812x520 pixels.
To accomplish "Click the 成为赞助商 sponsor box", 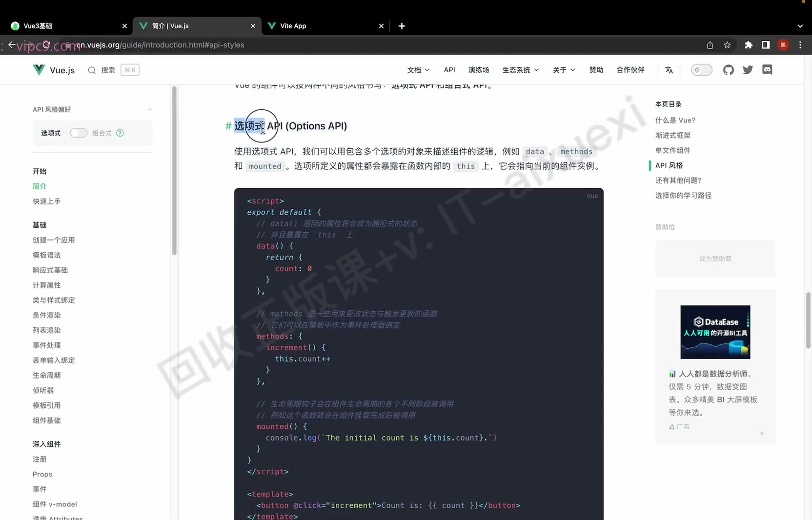I will coord(715,259).
